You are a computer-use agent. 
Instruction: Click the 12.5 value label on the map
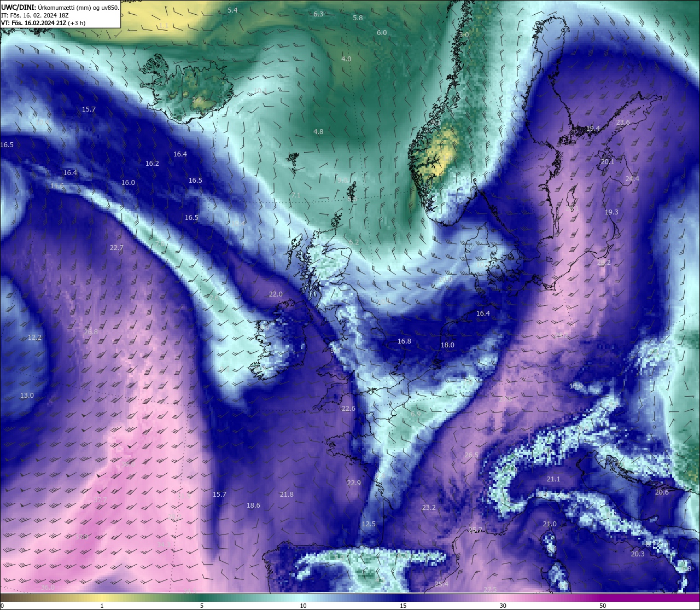tap(369, 524)
